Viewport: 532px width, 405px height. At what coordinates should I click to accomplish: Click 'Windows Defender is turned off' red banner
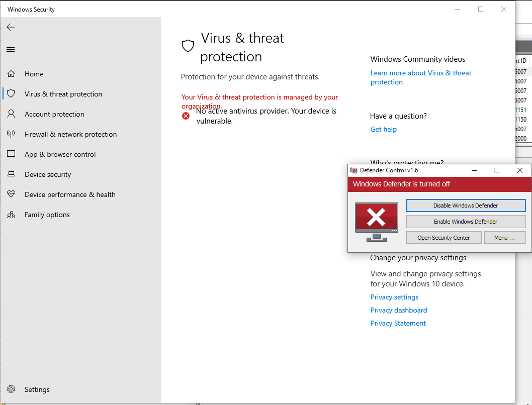pos(439,184)
